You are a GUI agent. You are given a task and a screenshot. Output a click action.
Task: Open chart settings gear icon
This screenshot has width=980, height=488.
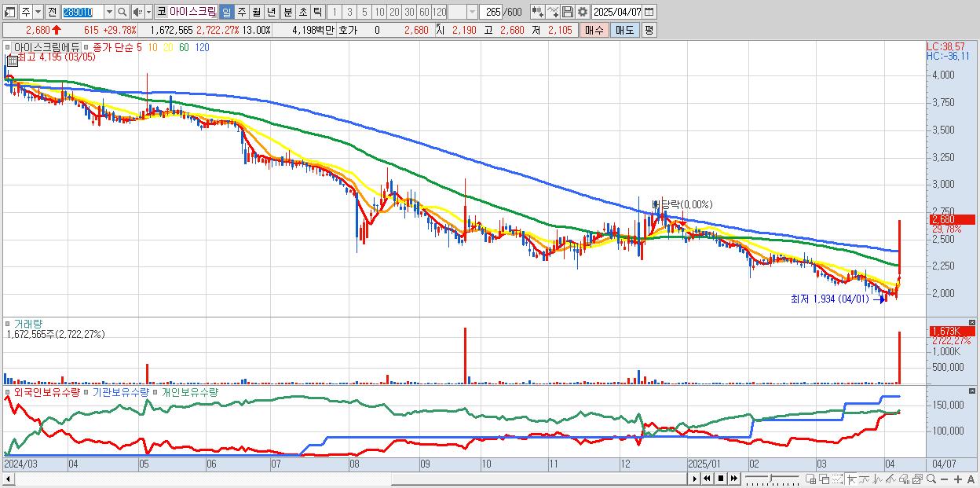(582, 12)
